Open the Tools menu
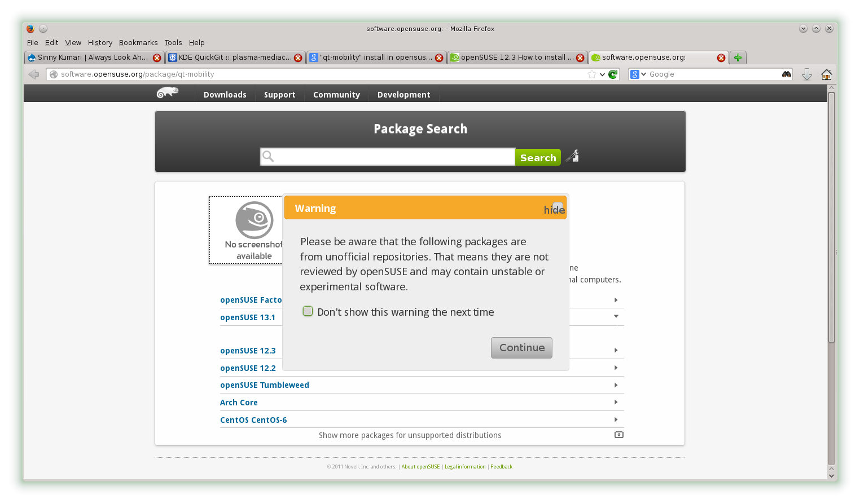860x504 pixels. point(173,43)
